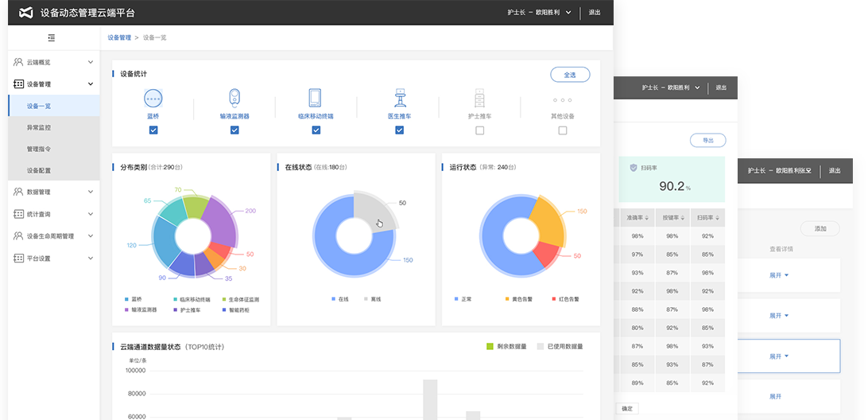Screen dimensions: 868x420
Task: Uncheck the 医生推车 checkbox
Action: 399,130
